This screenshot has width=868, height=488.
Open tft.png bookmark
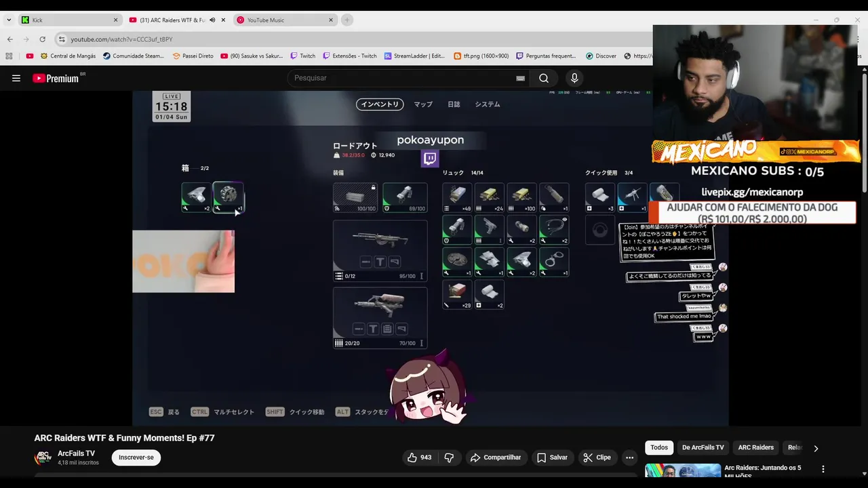tap(481, 56)
